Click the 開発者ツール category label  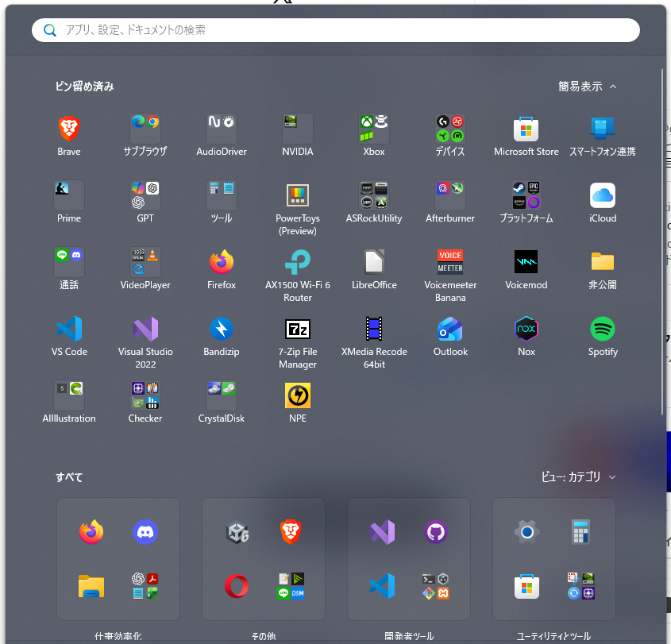[409, 636]
